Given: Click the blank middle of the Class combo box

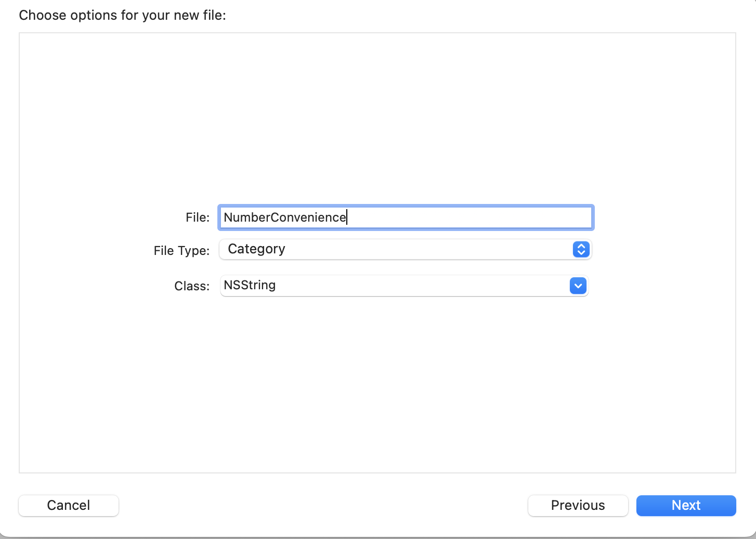Looking at the screenshot, I should 395,286.
